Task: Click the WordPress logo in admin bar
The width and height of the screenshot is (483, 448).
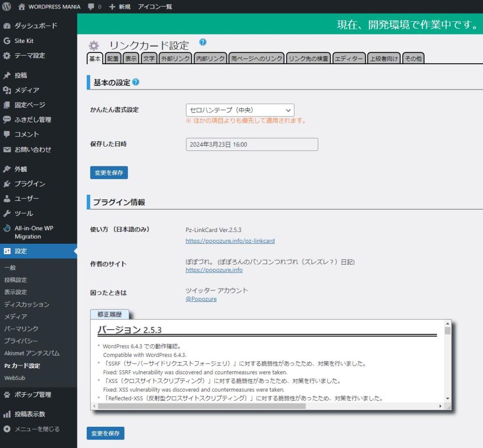Action: click(7, 7)
